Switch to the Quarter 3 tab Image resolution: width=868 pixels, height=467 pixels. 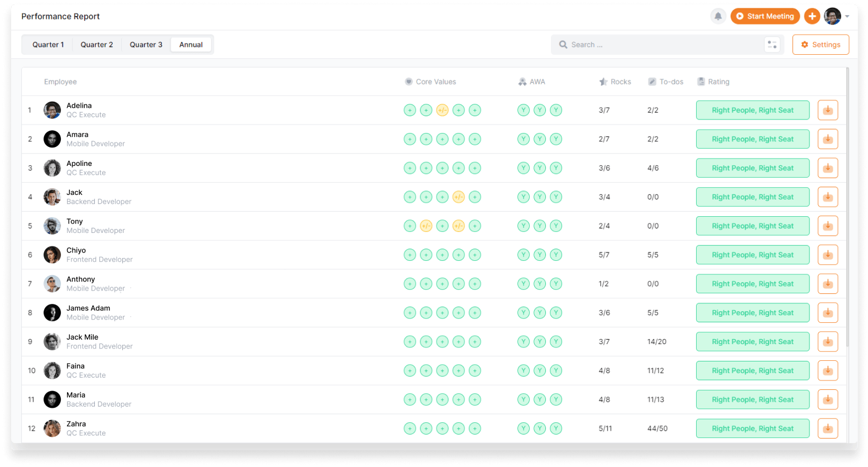(x=146, y=45)
